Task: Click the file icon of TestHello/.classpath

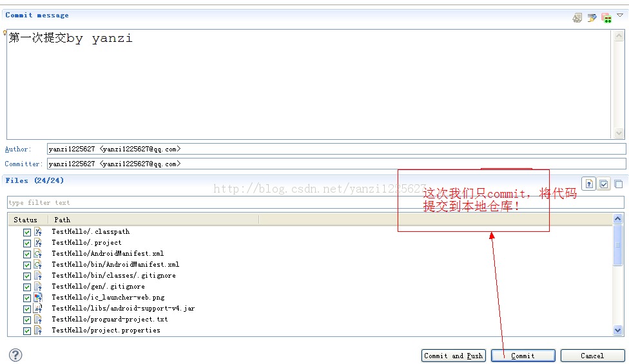Action: coord(38,232)
